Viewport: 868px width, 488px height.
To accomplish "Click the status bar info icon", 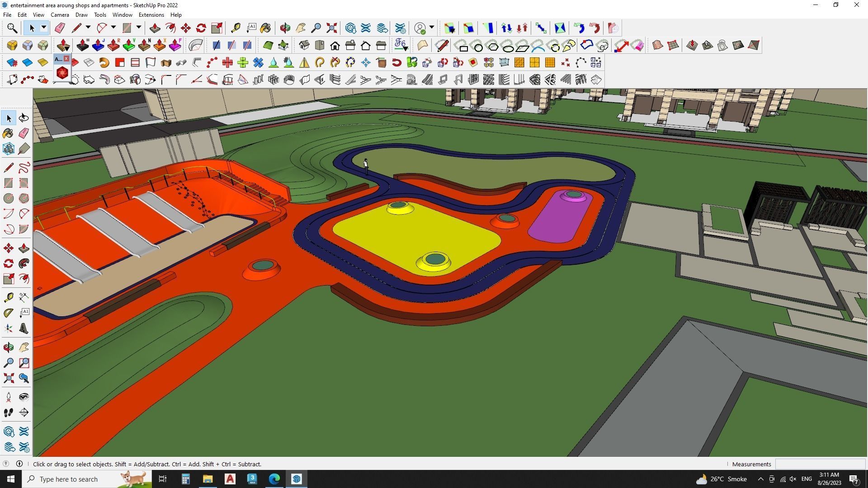I will 19,464.
